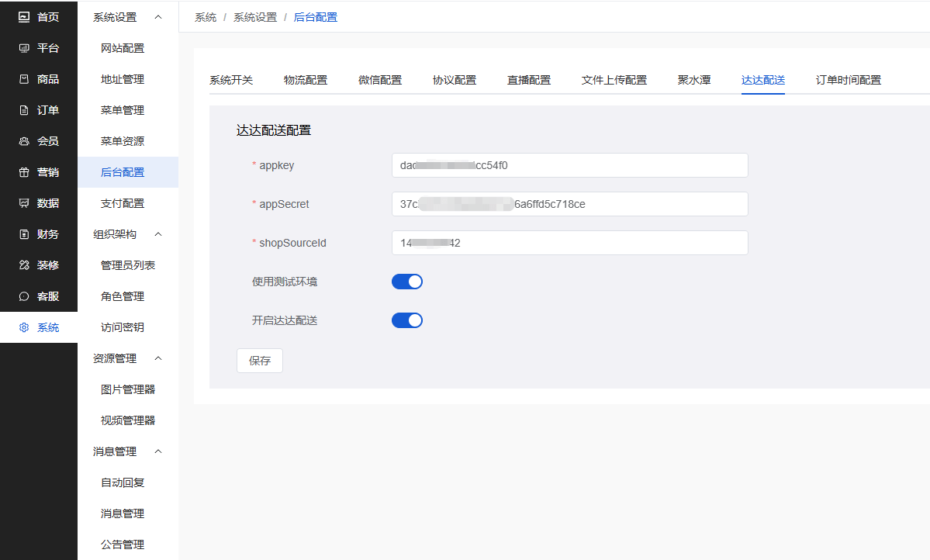Open 公告管理 in the submenu
Screen dimensions: 930x560
pos(128,544)
